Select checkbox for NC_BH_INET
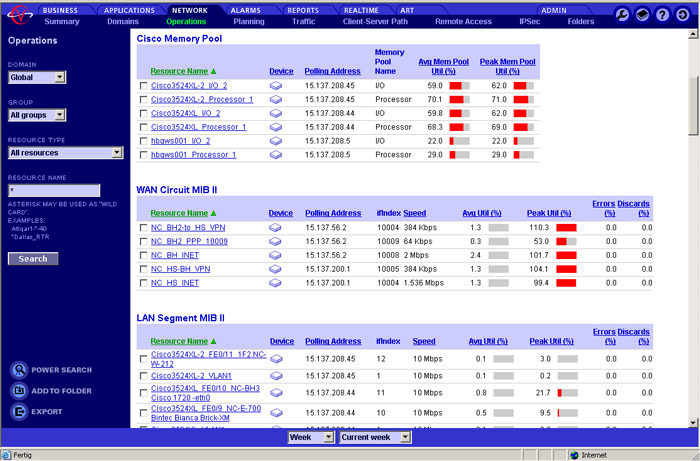The width and height of the screenshot is (700, 461). click(x=143, y=255)
